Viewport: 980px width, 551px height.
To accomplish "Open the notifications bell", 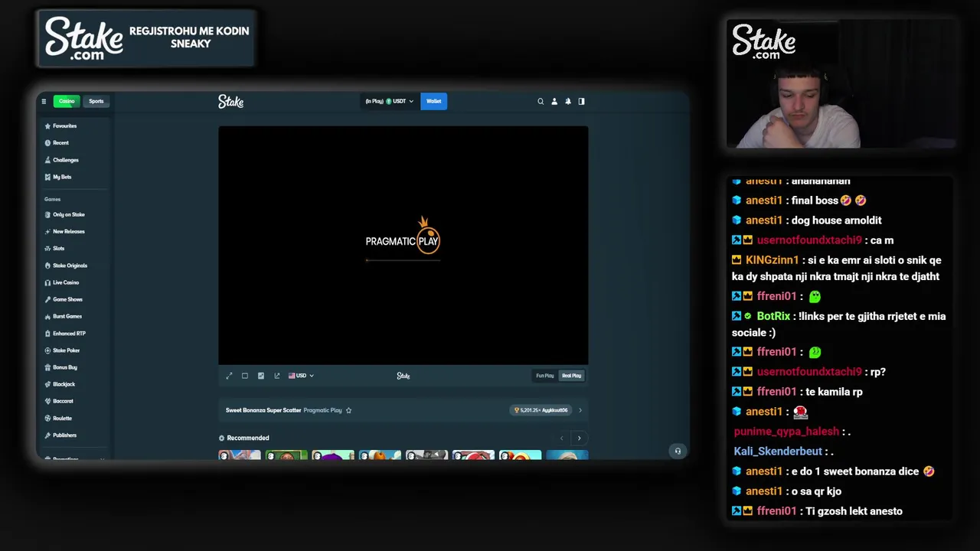I will 568,101.
